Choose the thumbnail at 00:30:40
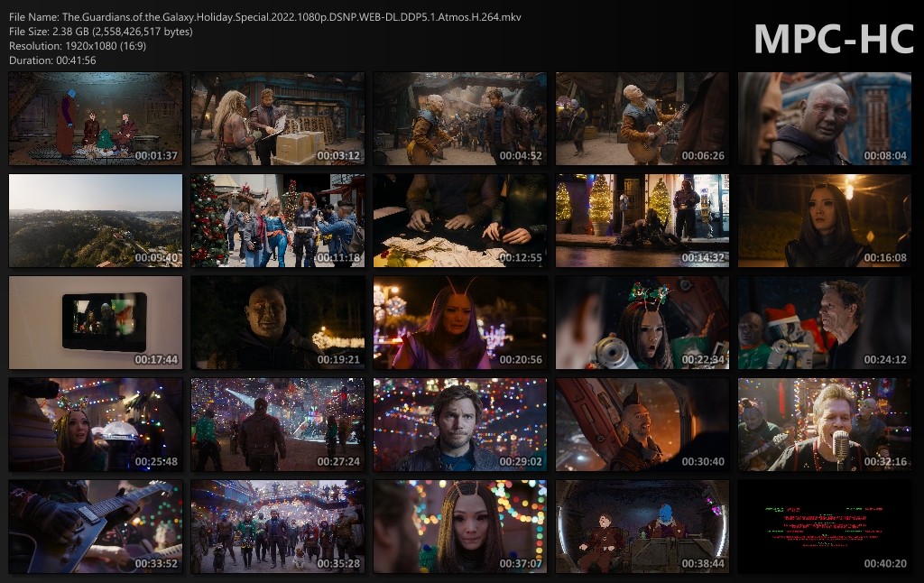Image resolution: width=924 pixels, height=583 pixels. (642, 424)
